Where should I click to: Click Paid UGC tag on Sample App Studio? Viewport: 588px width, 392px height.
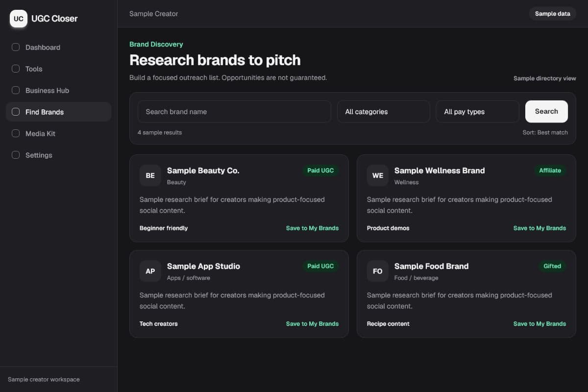point(320,266)
